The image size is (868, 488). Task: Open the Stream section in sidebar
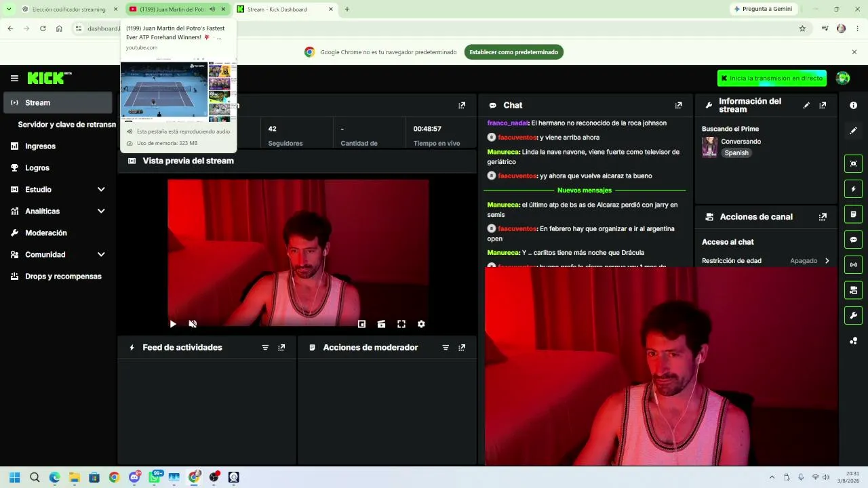click(58, 102)
